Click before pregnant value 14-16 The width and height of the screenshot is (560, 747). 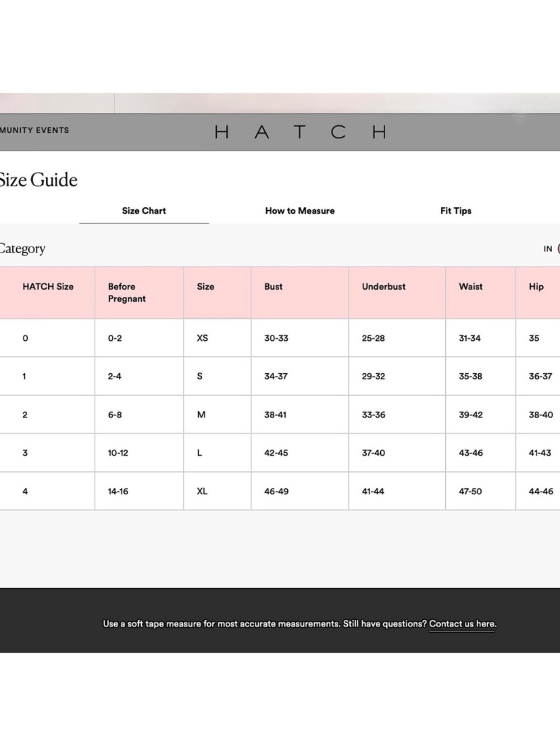[x=118, y=491]
